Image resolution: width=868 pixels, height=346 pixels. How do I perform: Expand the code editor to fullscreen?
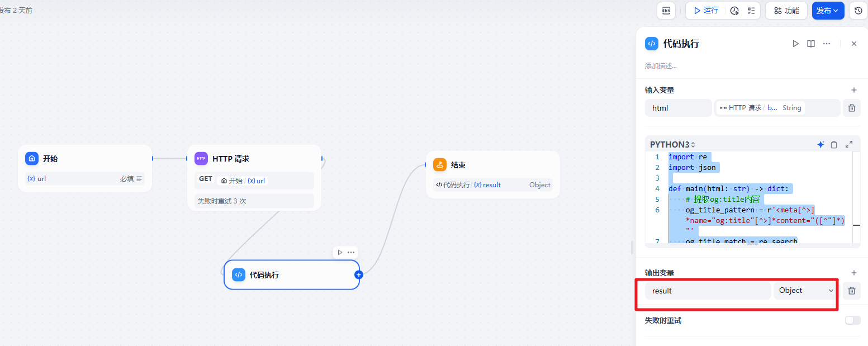point(849,145)
